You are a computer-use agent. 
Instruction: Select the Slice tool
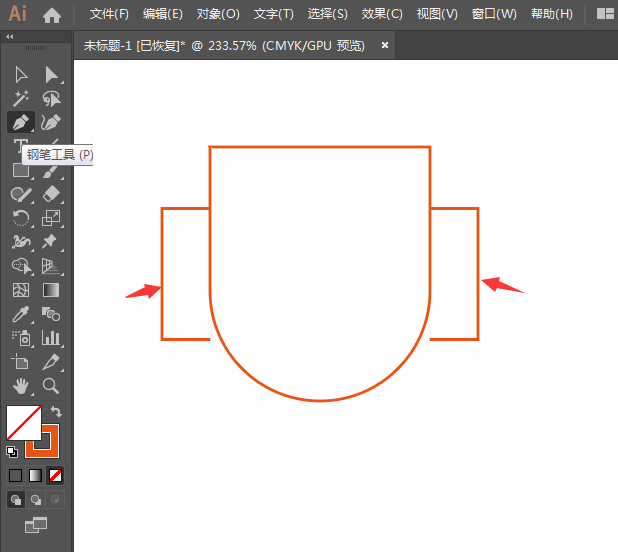(52, 362)
